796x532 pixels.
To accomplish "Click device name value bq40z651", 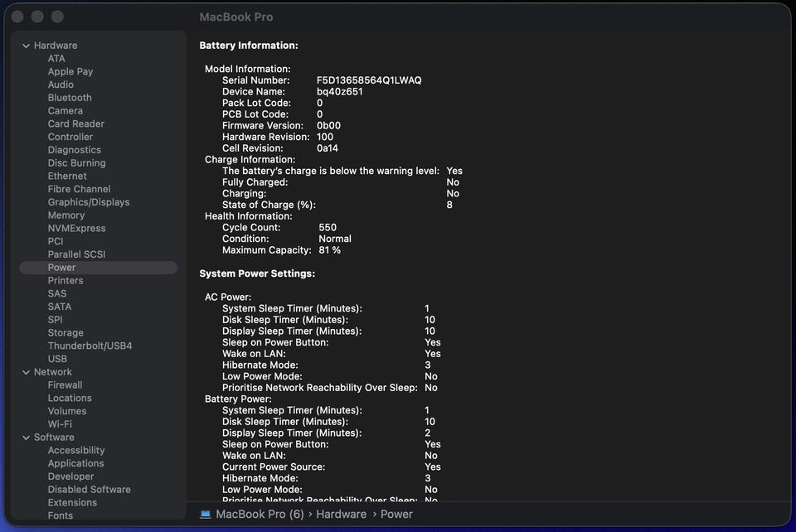I will pos(340,92).
